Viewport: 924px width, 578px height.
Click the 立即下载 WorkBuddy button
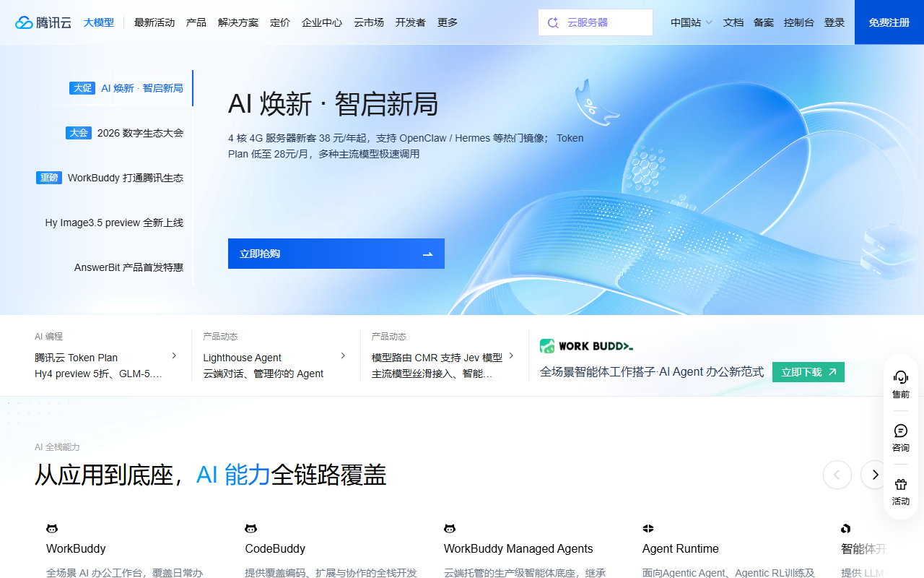[808, 372]
